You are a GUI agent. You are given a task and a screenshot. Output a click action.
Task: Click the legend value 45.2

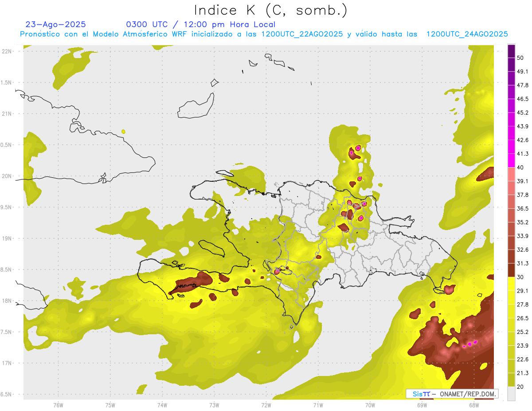(x=523, y=113)
